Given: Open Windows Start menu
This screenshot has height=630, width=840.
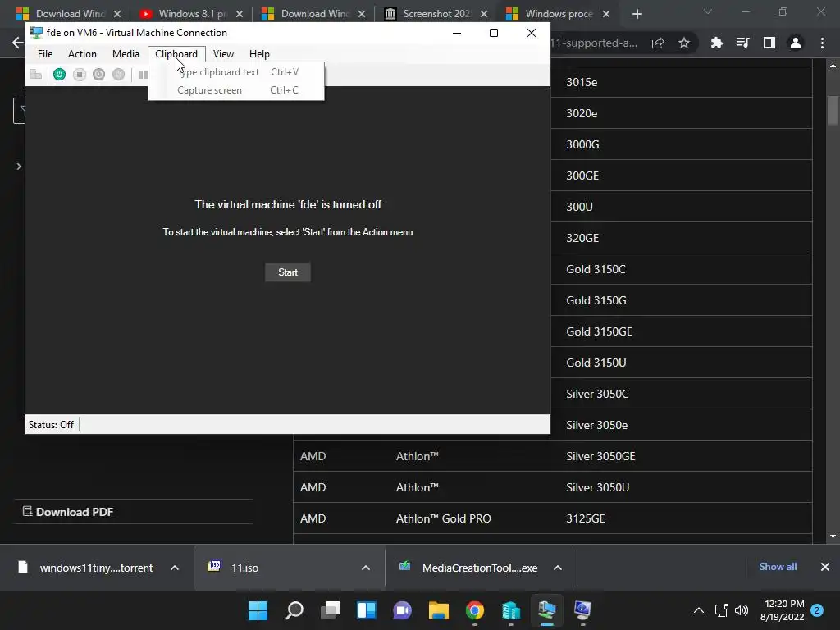Looking at the screenshot, I should [258, 610].
